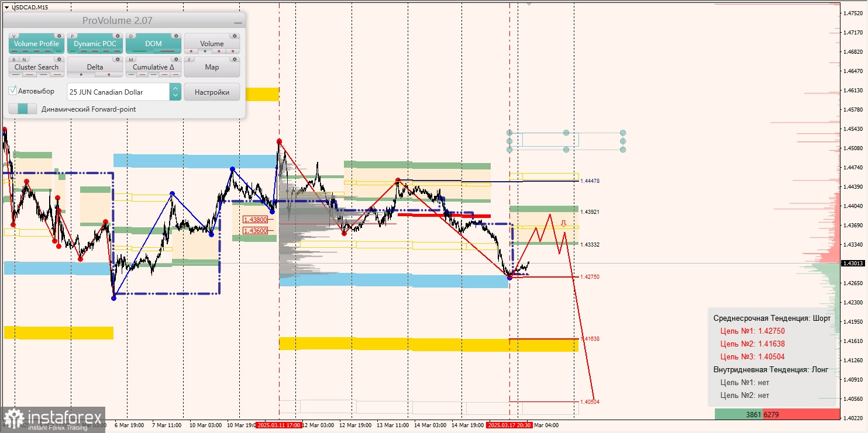Image resolution: width=868 pixels, height=433 pixels.
Task: Click the small red down arrow on forecast path
Action: (563, 223)
